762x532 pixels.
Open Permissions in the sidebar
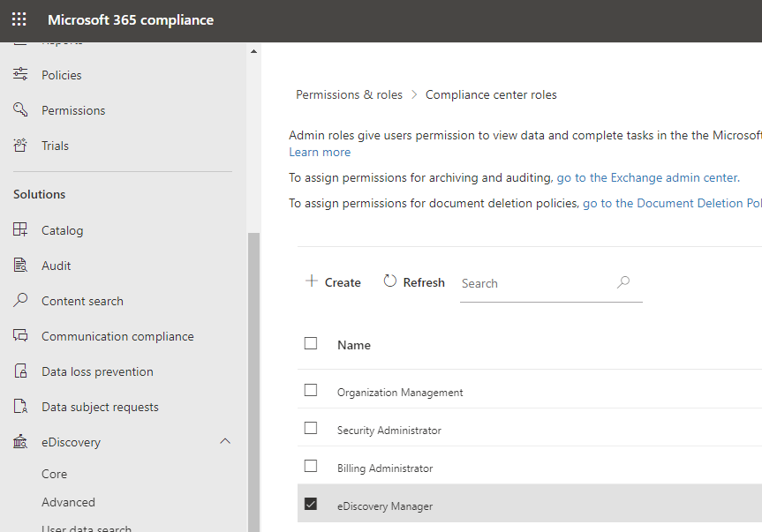pyautogui.click(x=73, y=110)
